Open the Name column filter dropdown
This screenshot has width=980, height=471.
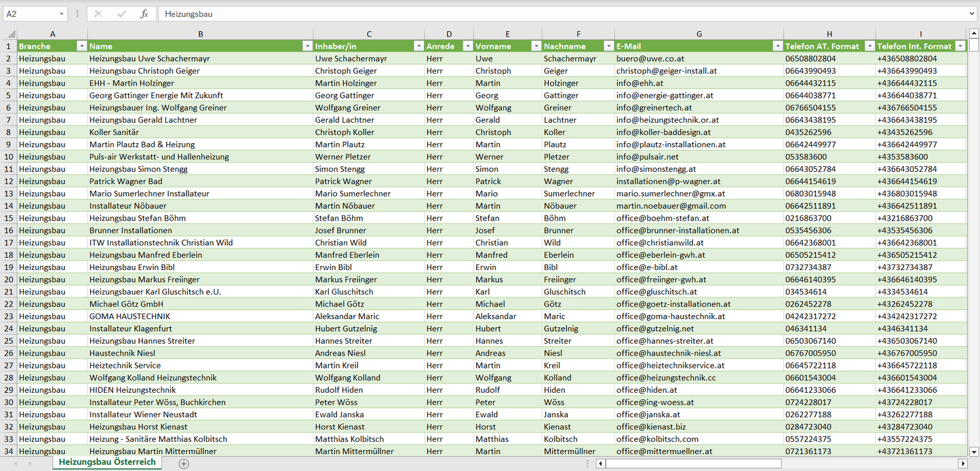pyautogui.click(x=307, y=46)
